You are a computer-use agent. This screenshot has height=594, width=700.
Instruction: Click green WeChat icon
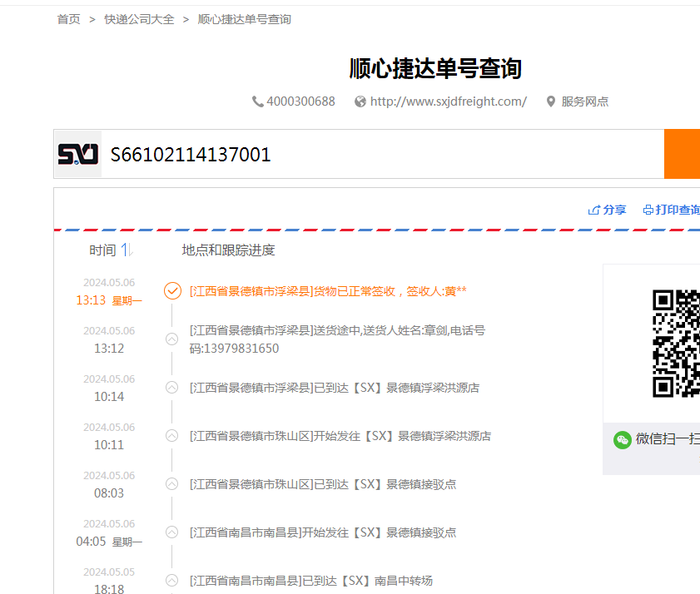(623, 440)
